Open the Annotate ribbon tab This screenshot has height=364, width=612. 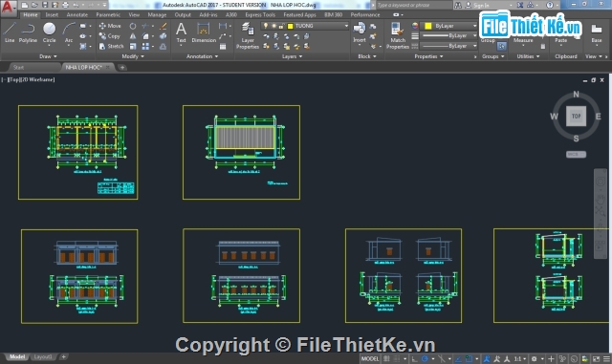point(76,14)
